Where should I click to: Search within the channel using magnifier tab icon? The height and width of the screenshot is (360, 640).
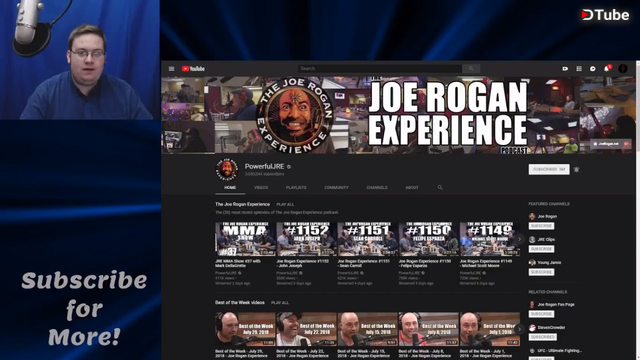tap(440, 187)
